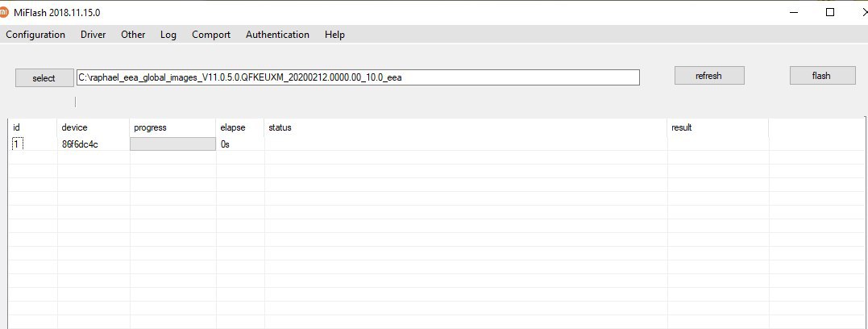Image resolution: width=868 pixels, height=329 pixels.
Task: Minimize the MiFlash window
Action: (x=794, y=12)
